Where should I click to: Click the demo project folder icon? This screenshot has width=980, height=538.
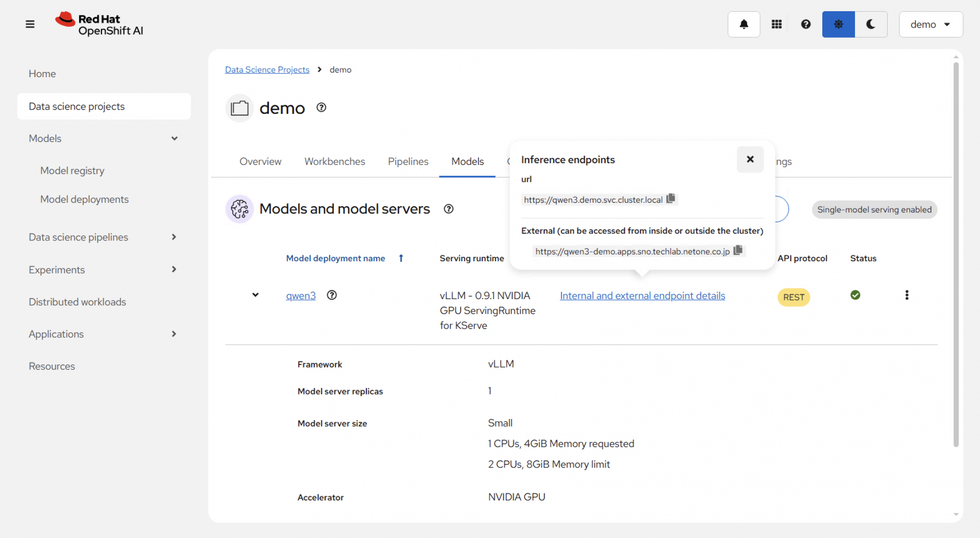point(239,108)
